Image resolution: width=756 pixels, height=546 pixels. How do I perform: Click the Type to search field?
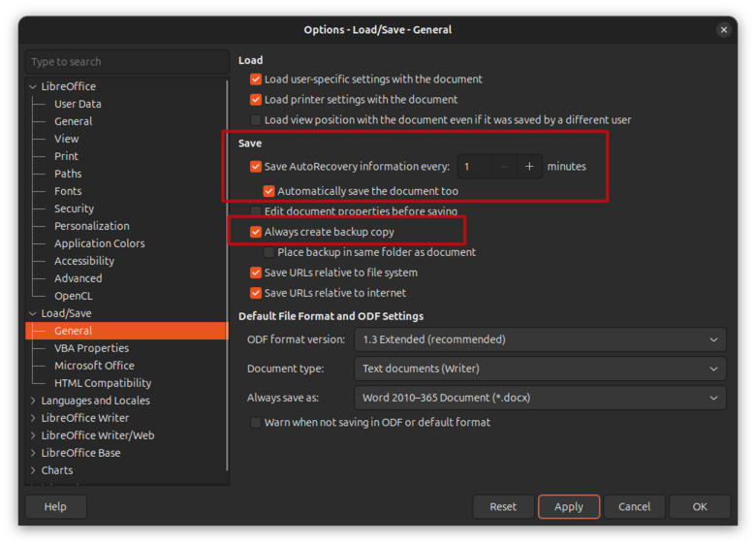(127, 62)
